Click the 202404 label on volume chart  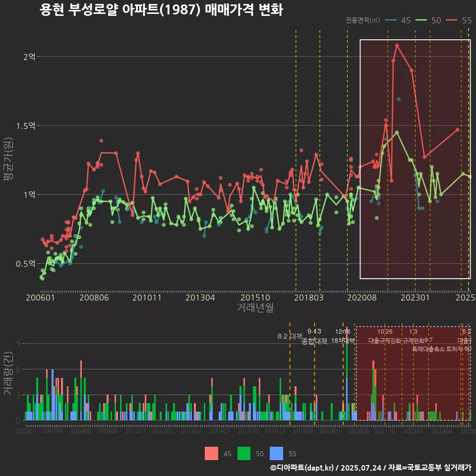point(442,431)
